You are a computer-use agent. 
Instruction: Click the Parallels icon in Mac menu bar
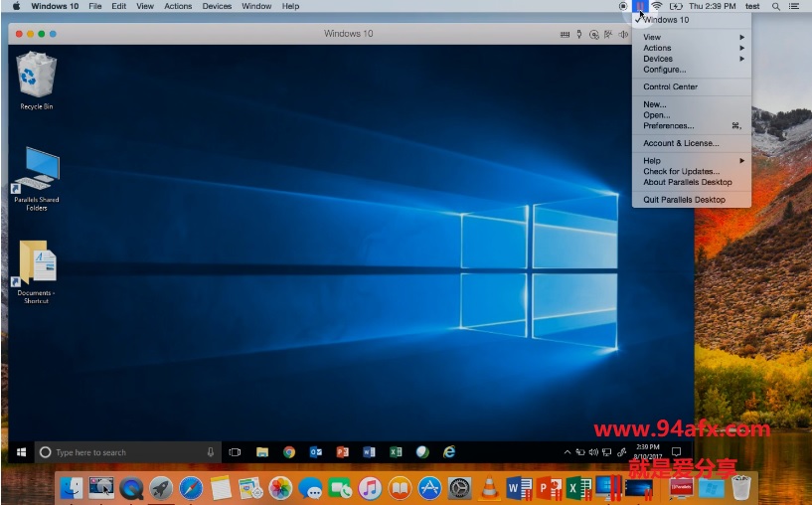640,6
